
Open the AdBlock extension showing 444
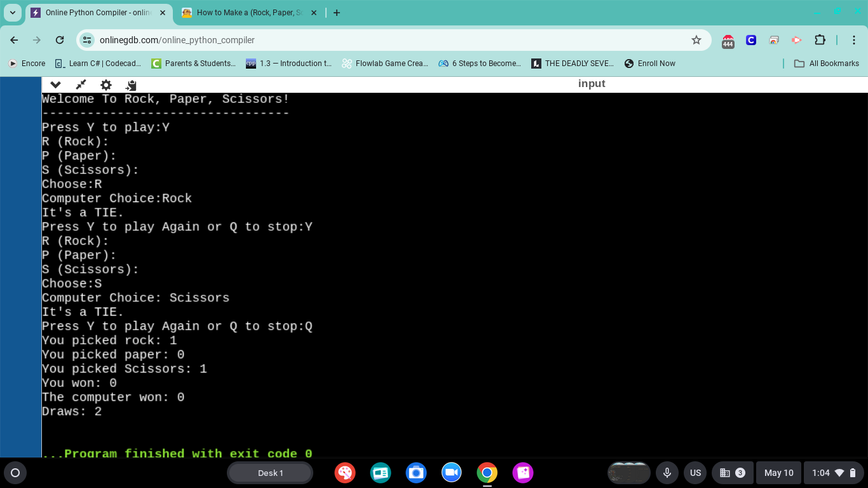[728, 40]
